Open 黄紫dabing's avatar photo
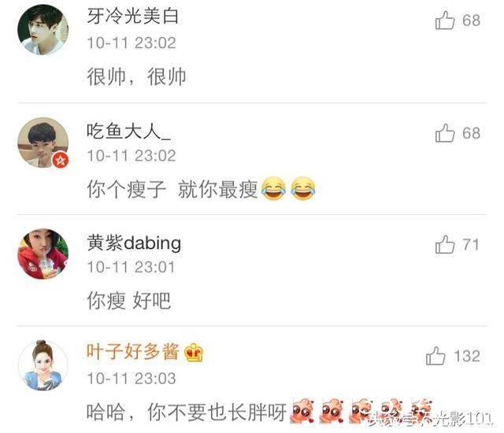This screenshot has height=433, width=504. click(x=43, y=254)
